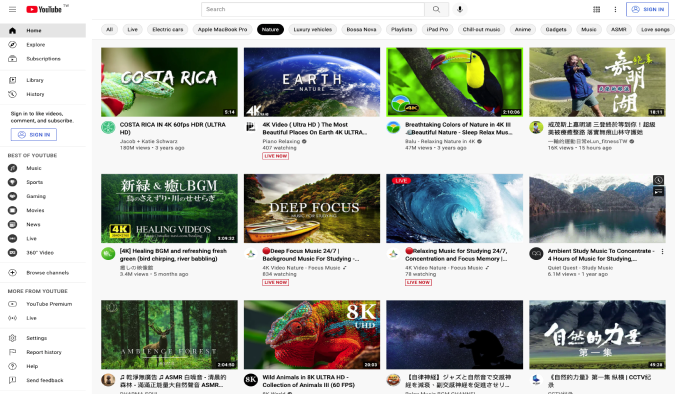
Task: Play the Earth Nature 4K thumbnail
Action: pos(312,82)
